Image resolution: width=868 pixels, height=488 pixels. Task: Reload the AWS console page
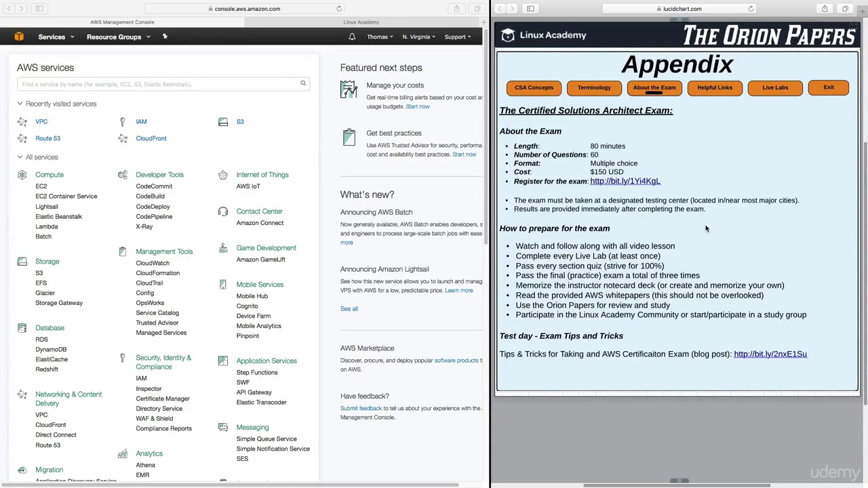click(339, 9)
